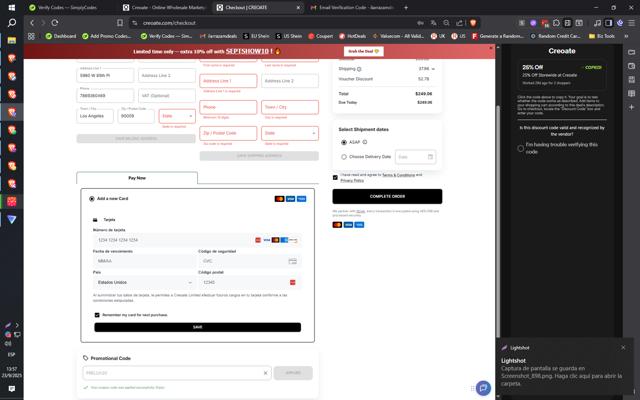Open the Windows Start button

pos(11,7)
